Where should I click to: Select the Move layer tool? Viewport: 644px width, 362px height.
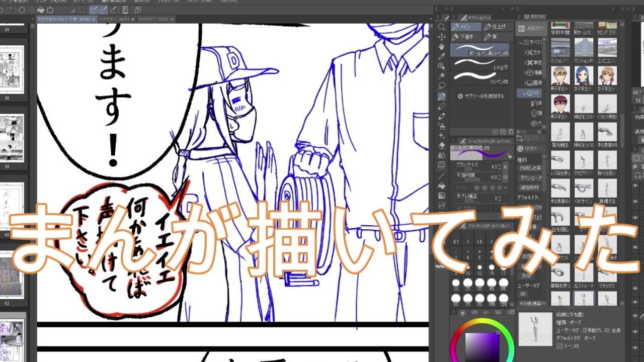click(x=442, y=37)
